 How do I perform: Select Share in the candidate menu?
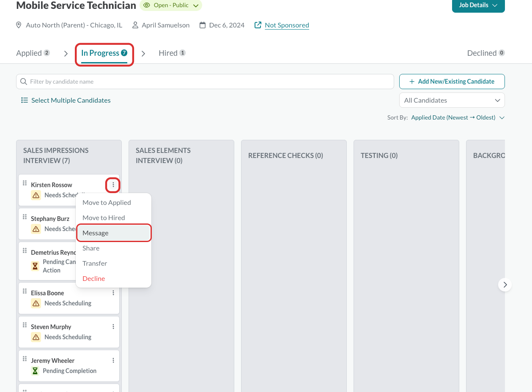pyautogui.click(x=113, y=248)
